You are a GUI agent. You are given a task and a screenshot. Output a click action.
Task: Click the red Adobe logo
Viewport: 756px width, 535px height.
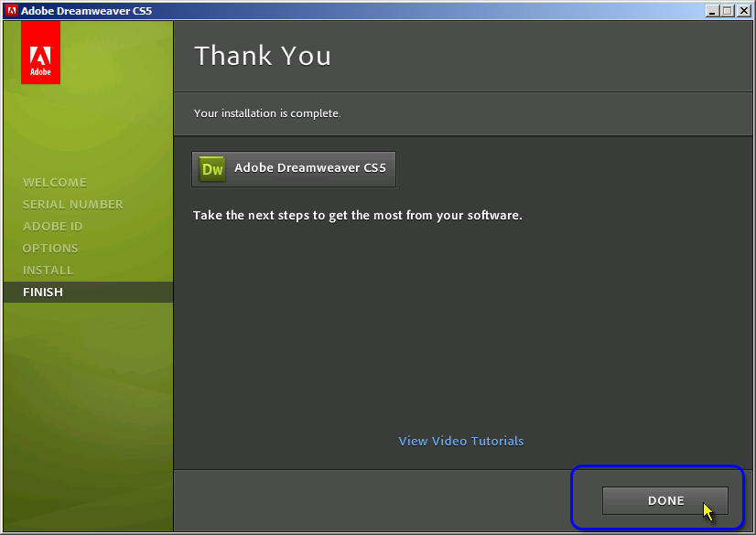click(x=40, y=53)
